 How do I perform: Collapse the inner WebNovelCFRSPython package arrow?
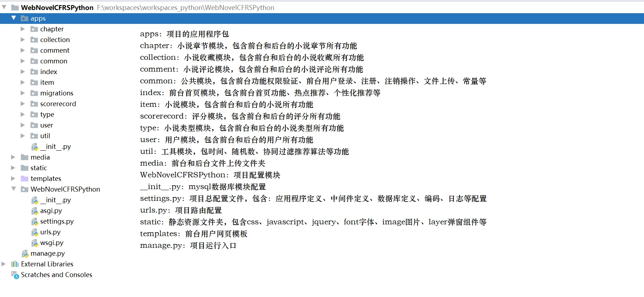[x=14, y=189]
